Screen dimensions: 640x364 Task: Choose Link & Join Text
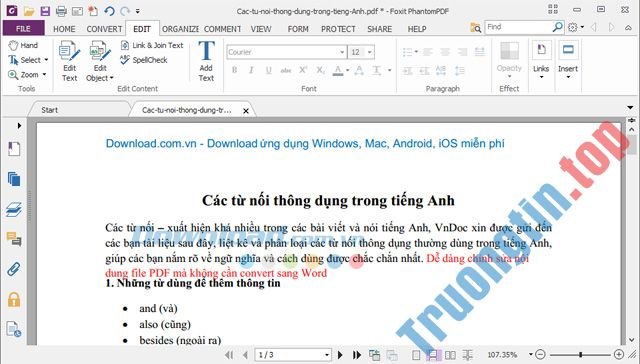pos(152,45)
